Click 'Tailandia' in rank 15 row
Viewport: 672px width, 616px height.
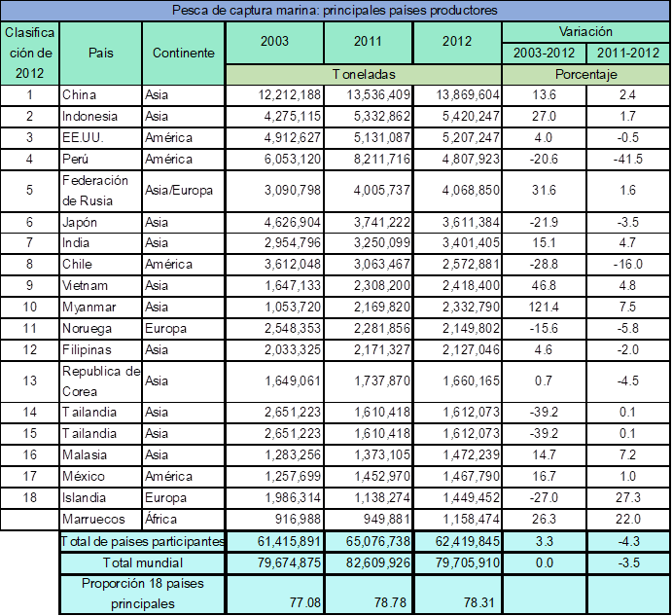click(x=101, y=434)
